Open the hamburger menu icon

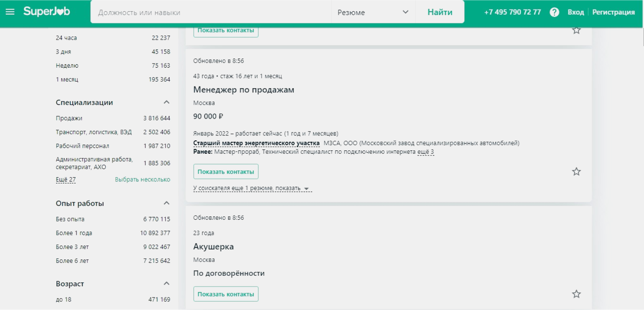[10, 12]
